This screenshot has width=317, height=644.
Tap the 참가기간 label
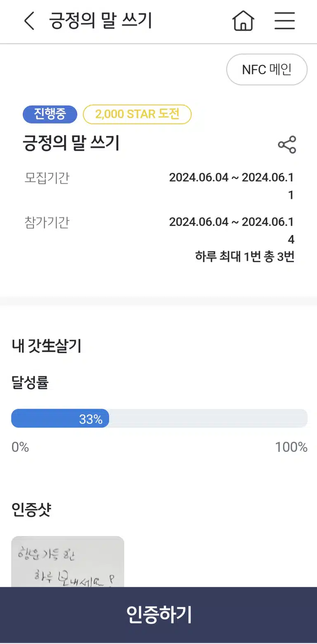[x=47, y=223]
